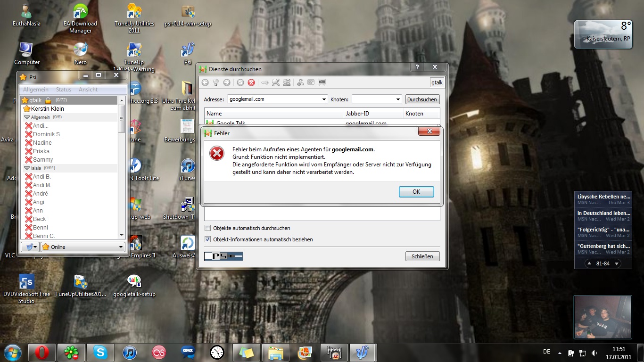This screenshot has height=362, width=644.
Task: Click OK in the Fehler dialog
Action: [x=416, y=192]
